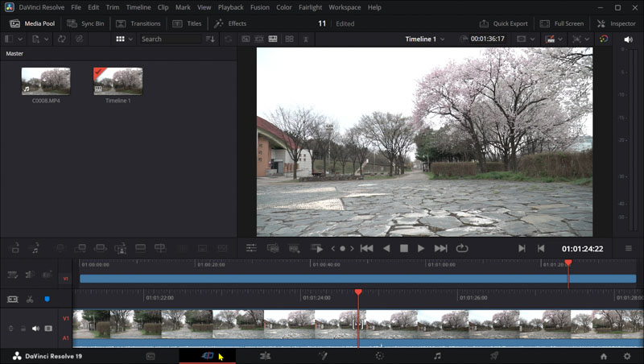
Task: Click the Source Overwrite icon
Action: pos(160,248)
